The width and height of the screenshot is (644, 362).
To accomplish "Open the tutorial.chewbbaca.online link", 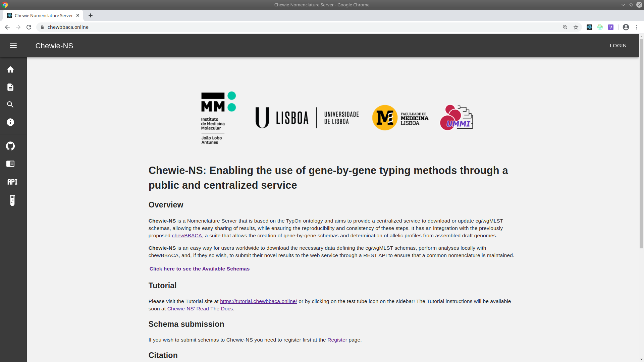I will click(258, 301).
